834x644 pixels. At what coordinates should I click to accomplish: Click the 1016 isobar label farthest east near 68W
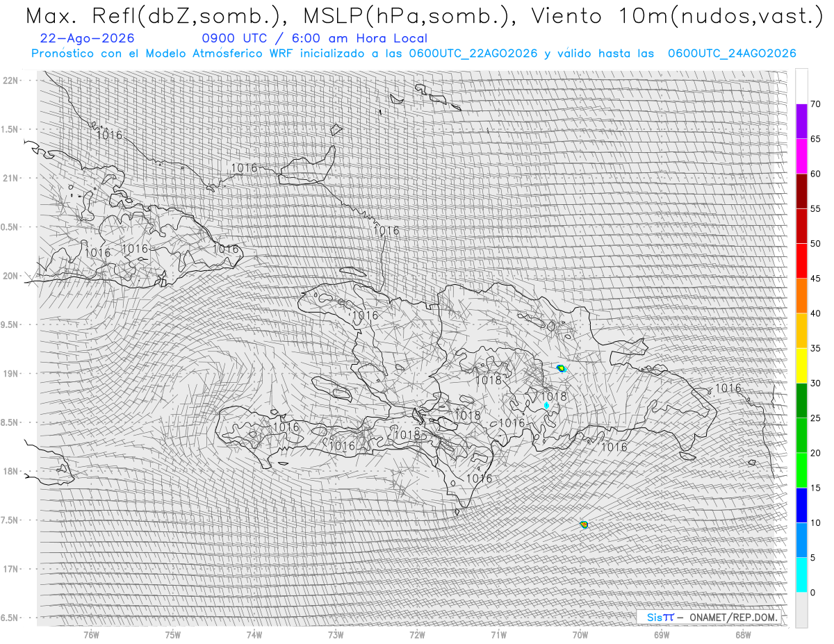click(x=728, y=388)
